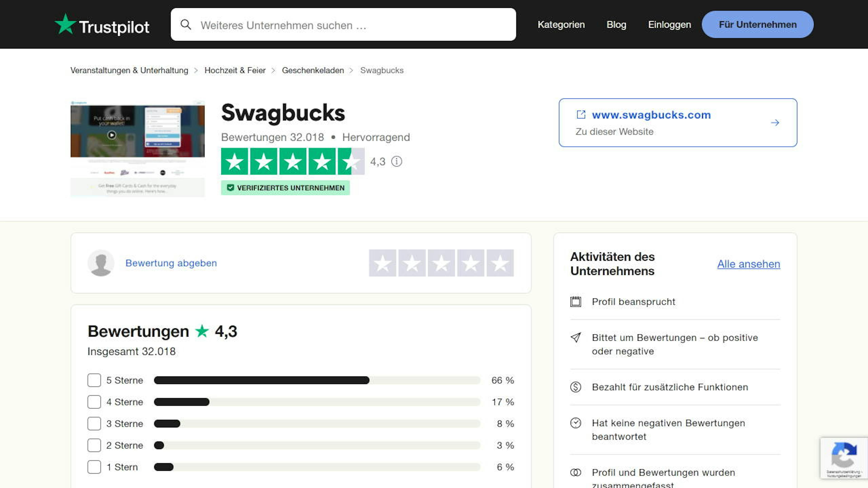
Task: Click the search magnifier icon
Action: (186, 25)
